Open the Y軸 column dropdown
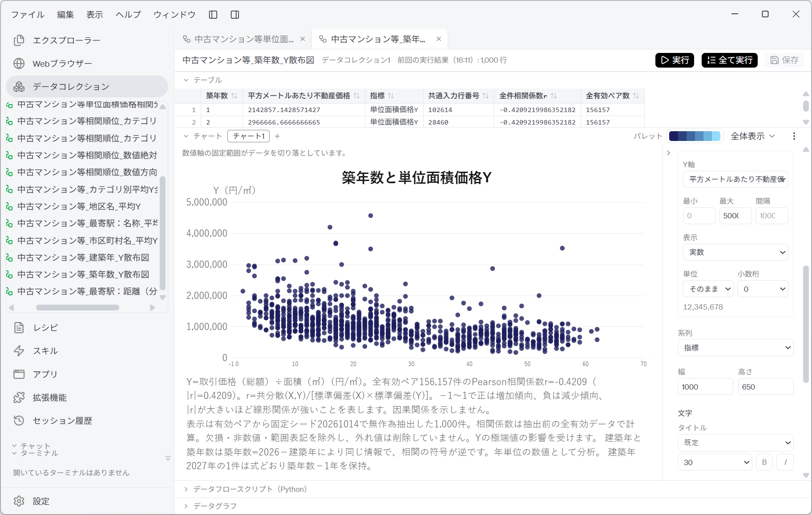The image size is (812, 515). coord(735,179)
